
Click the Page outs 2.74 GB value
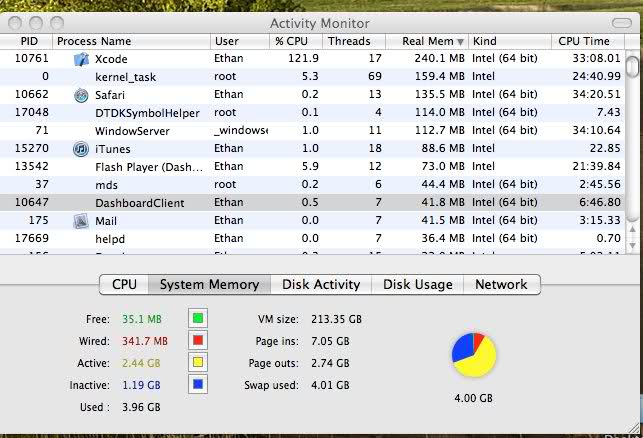click(x=330, y=363)
